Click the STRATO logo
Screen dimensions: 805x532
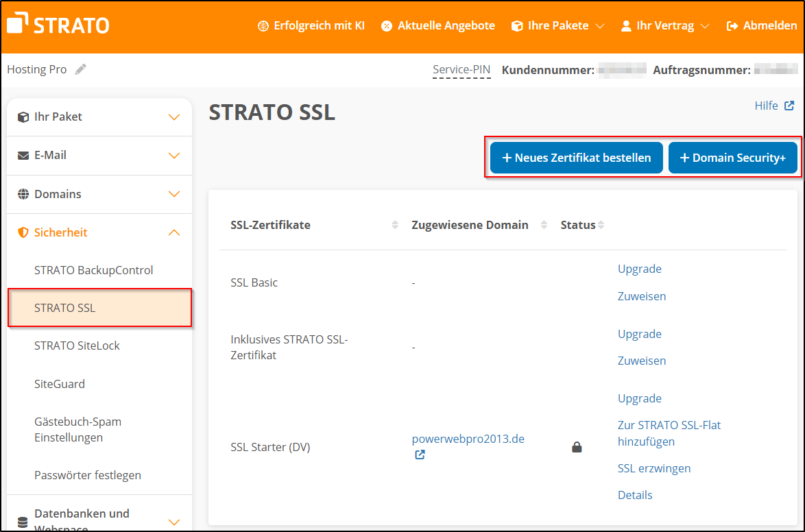point(58,23)
